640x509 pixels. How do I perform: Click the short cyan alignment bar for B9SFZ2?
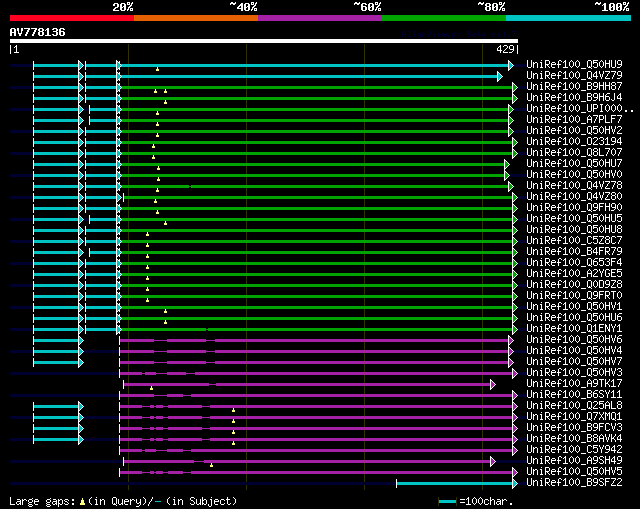click(456, 484)
